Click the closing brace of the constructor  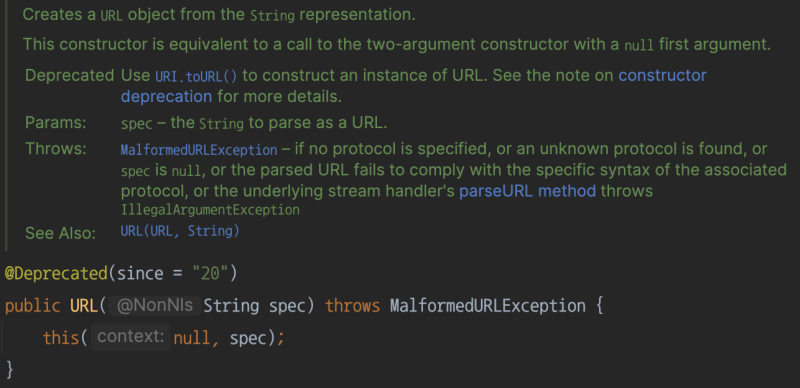point(9,369)
